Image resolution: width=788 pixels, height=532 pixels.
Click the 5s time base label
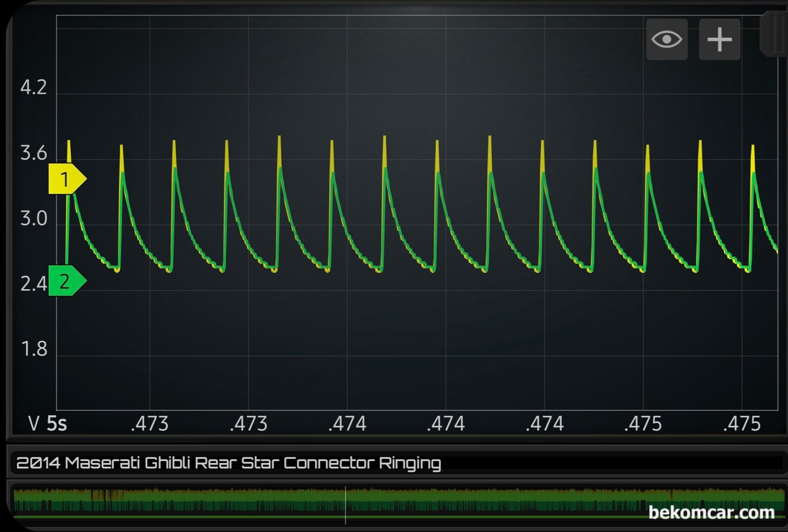56,424
